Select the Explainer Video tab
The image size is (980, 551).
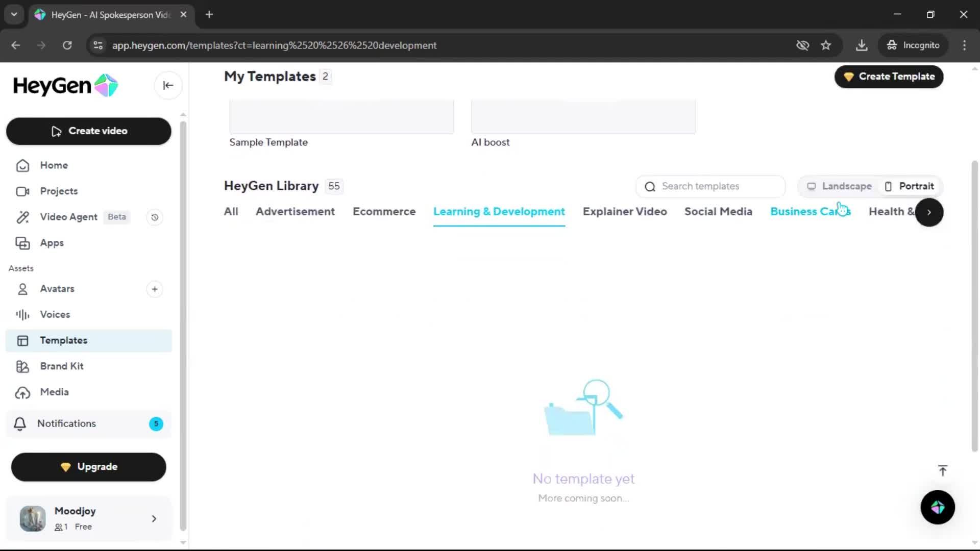[624, 212]
